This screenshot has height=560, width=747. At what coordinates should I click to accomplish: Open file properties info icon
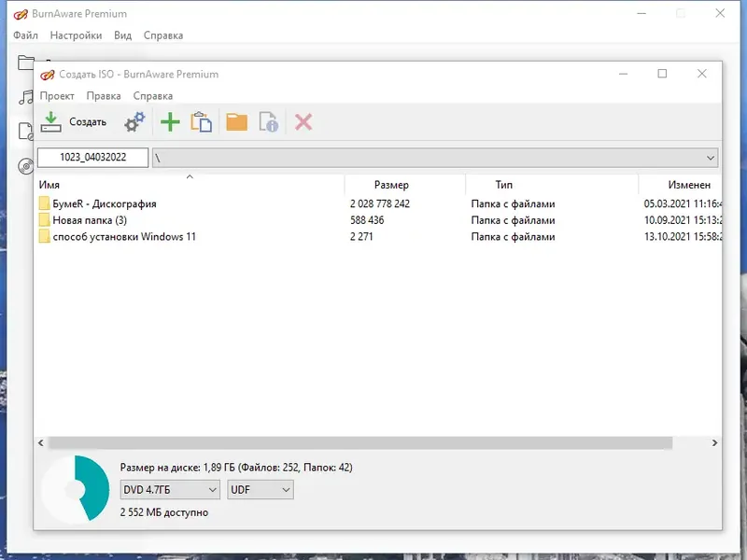(269, 122)
